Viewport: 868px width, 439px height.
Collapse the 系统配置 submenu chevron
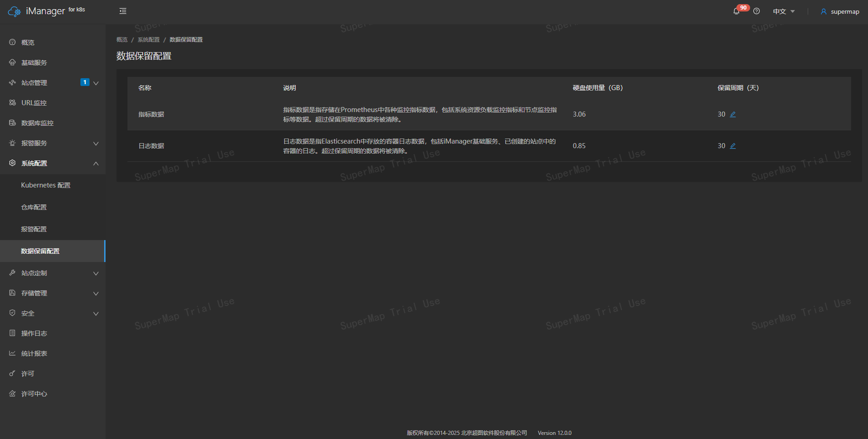[x=96, y=163]
